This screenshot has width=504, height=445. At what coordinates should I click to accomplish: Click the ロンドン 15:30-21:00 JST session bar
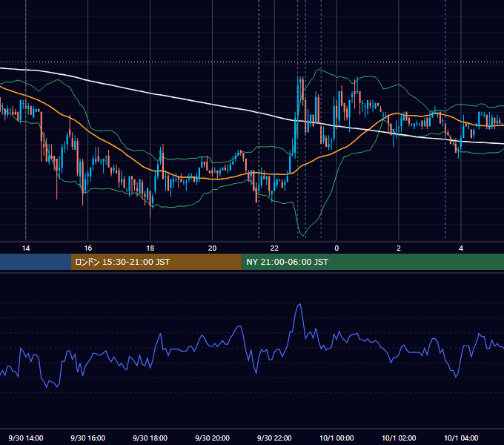pyautogui.click(x=156, y=262)
